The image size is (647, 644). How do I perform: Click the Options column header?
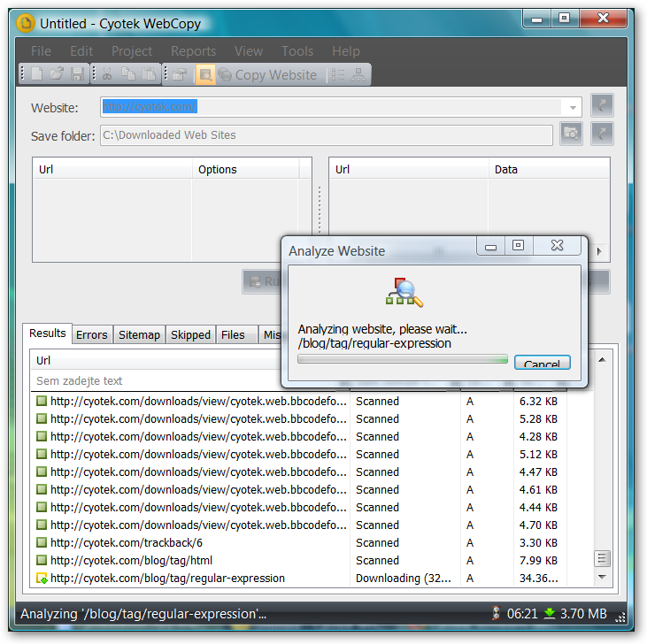245,170
